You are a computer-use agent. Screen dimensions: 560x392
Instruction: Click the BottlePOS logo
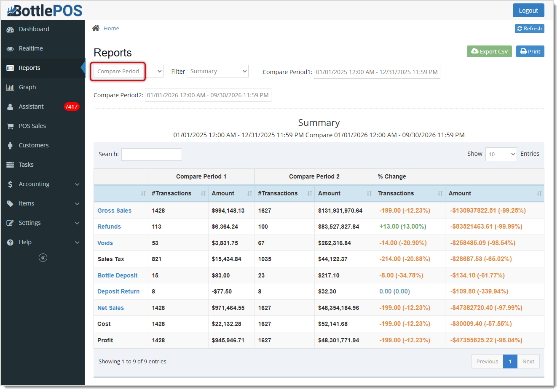[x=45, y=11]
